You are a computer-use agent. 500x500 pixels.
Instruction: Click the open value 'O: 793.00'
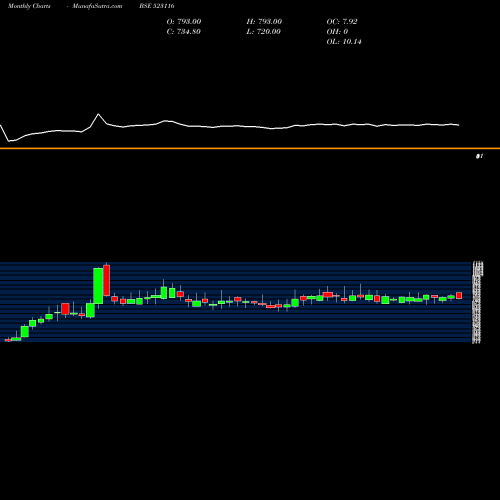coord(184,21)
